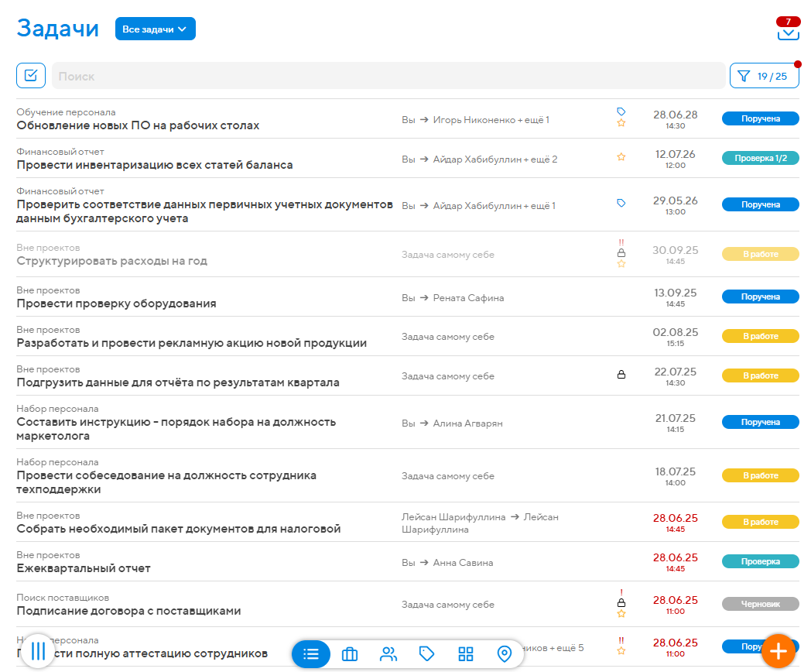811x672 pixels.
Task: Toggle the favorite star on Обновление новых ПО
Action: tap(621, 124)
